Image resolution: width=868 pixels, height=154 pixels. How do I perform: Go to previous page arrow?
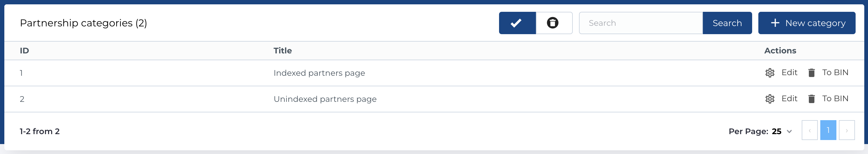[809, 130]
